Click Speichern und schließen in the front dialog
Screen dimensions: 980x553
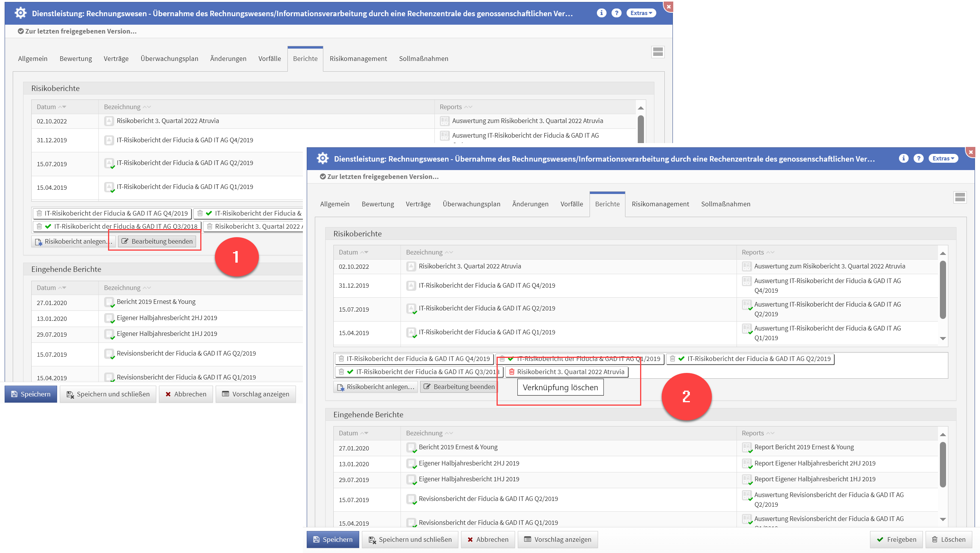410,540
